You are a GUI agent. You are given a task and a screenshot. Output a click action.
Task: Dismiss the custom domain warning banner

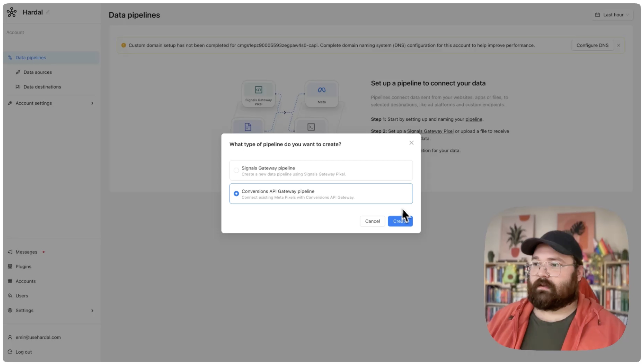[x=618, y=45]
